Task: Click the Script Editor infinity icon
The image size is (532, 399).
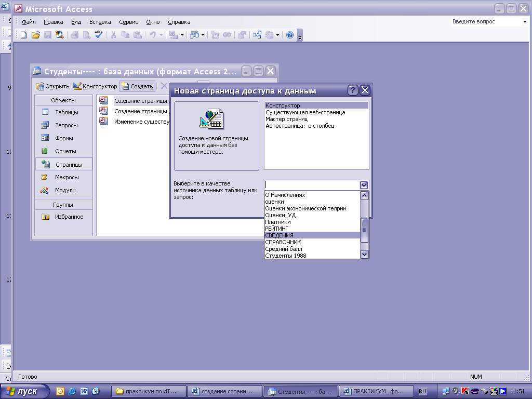Action: click(227, 35)
